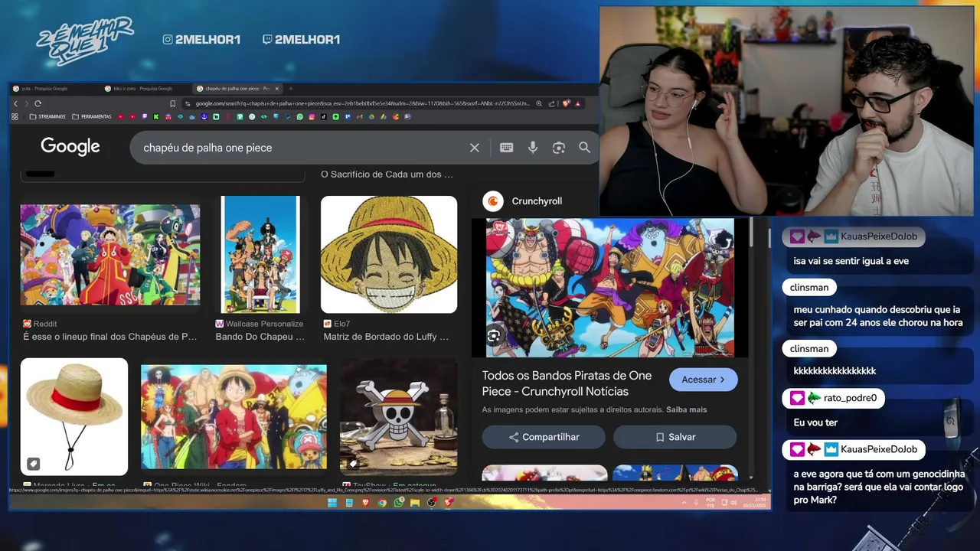Click 'O Sacrifício de Cada um dos' caption
This screenshot has width=980, height=551.
pyautogui.click(x=387, y=174)
